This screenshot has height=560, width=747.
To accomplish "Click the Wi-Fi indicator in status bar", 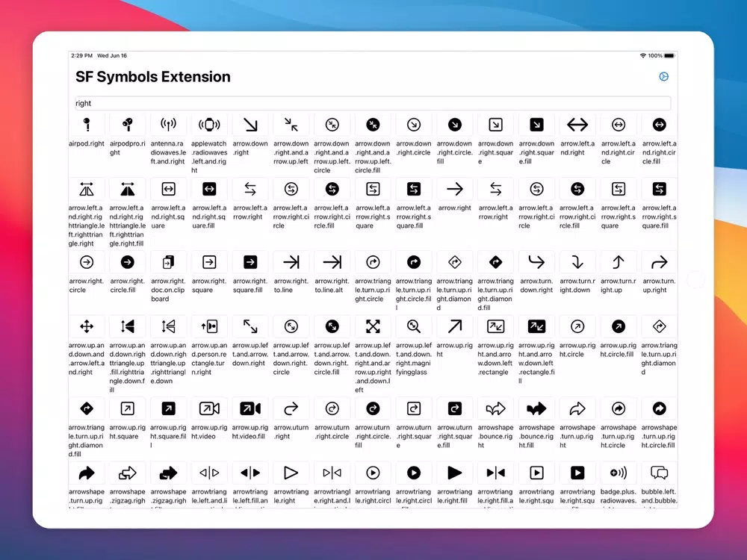I will (642, 56).
